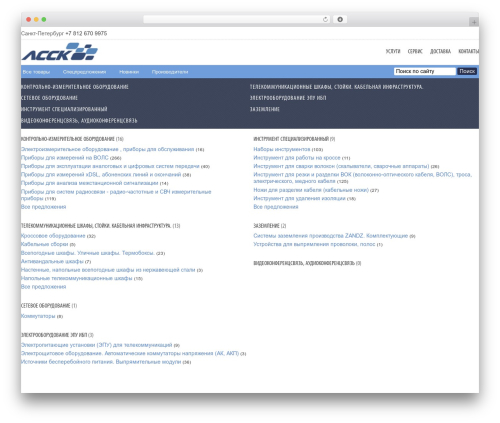Click the 'Инструмент специализированный (9)' section heading
Viewport: 500px width, 423px height.
[294, 139]
